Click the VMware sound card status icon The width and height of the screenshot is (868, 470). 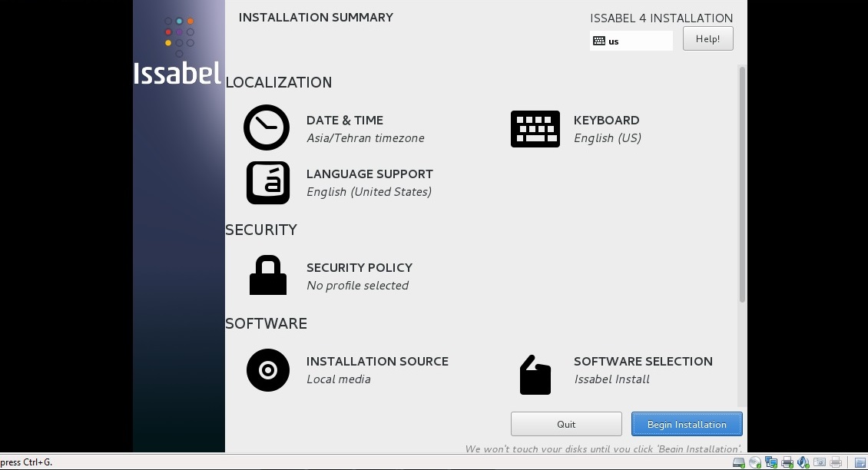pos(803,462)
